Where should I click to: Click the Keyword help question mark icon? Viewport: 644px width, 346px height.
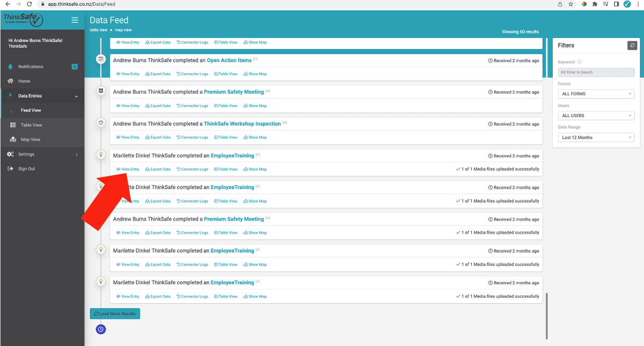579,62
